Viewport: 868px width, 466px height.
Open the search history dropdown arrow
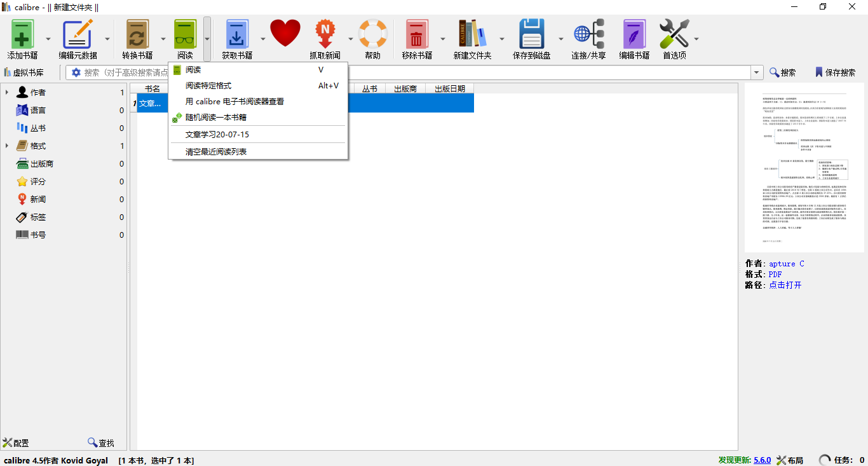coord(757,72)
